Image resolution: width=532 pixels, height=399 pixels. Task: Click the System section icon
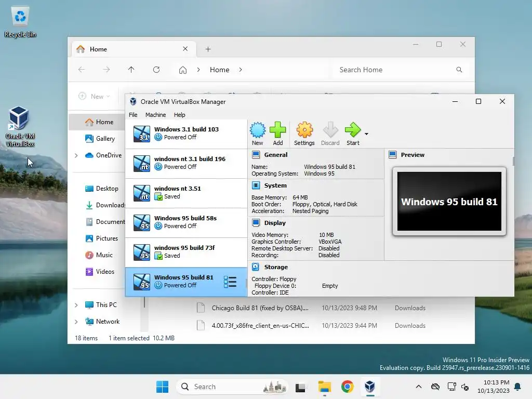tap(256, 185)
